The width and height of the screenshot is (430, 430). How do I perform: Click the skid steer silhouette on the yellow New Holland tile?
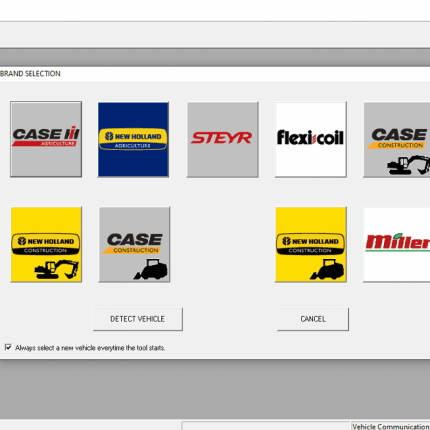point(327,269)
